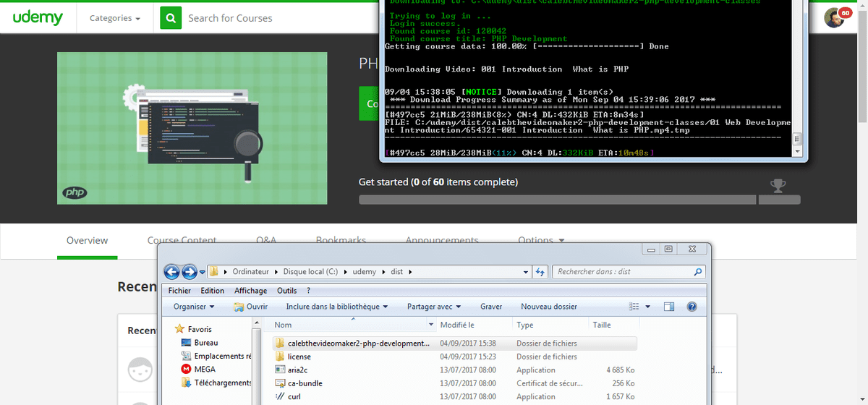Expand the arrow after udemy in the path

point(383,272)
